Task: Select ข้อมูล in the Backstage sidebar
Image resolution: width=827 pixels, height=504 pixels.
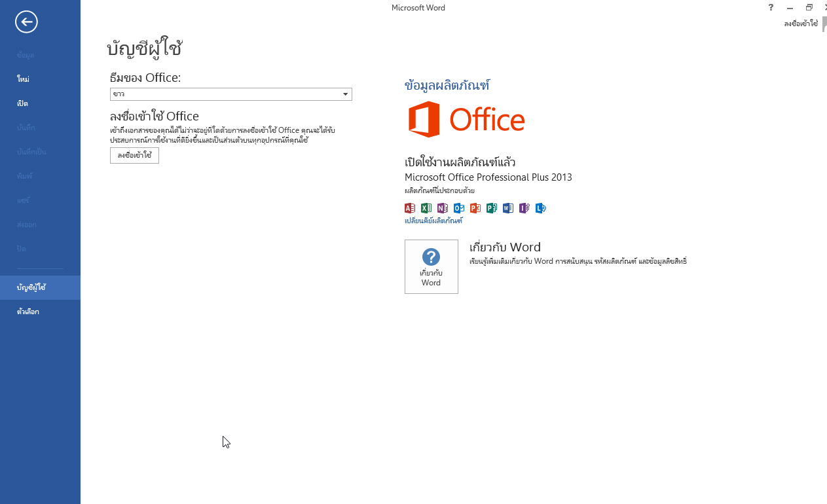Action: (x=40, y=55)
